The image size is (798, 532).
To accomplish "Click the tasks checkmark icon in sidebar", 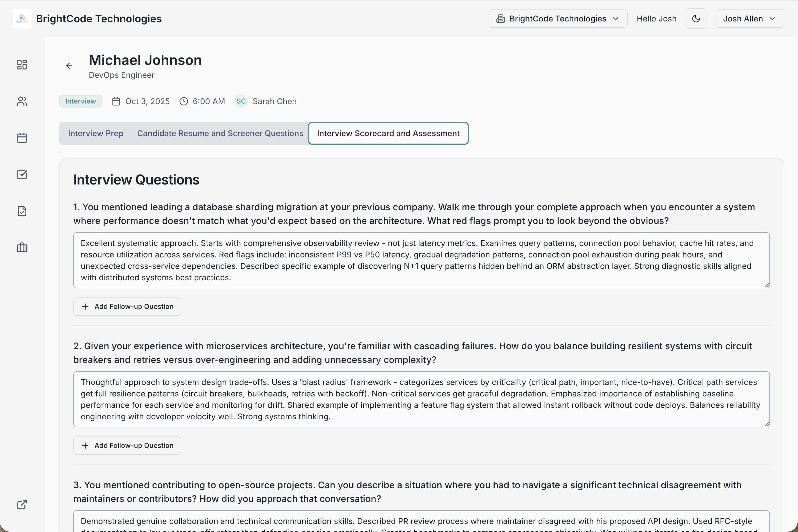I will (22, 174).
